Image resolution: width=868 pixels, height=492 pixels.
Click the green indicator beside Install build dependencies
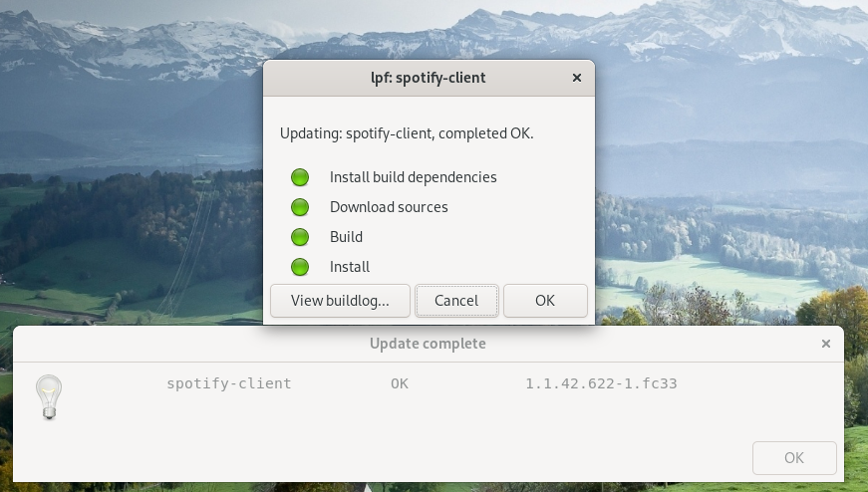300,177
